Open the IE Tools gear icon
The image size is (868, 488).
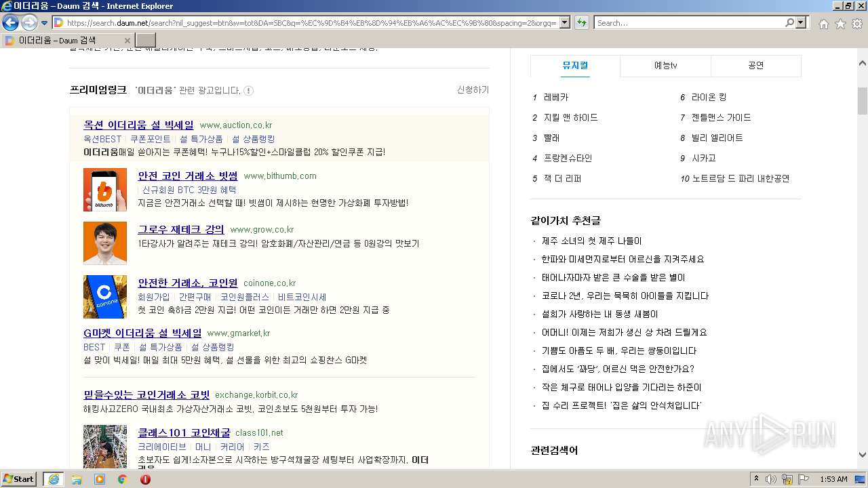tap(857, 24)
